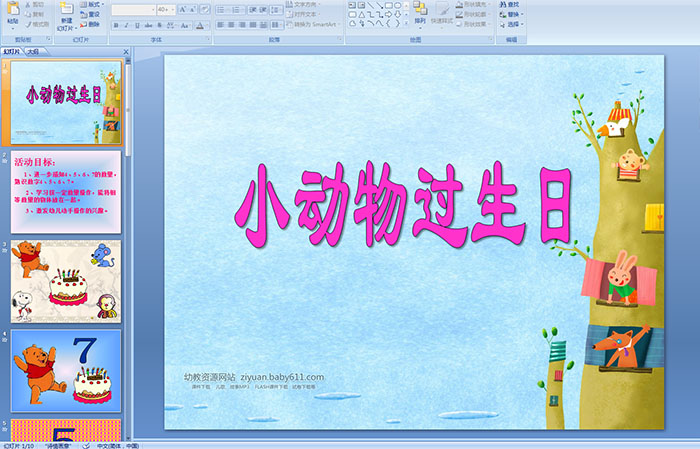Convert text with 转换为 SmartArt

314,24
